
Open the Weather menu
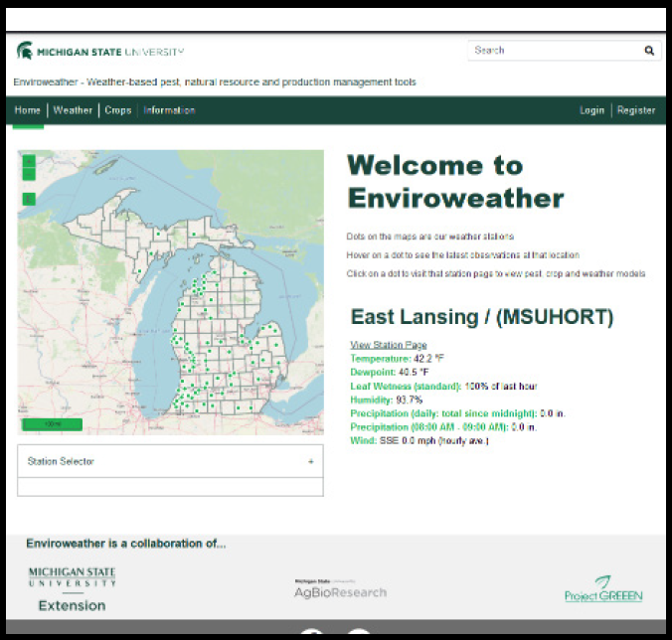[x=73, y=110]
